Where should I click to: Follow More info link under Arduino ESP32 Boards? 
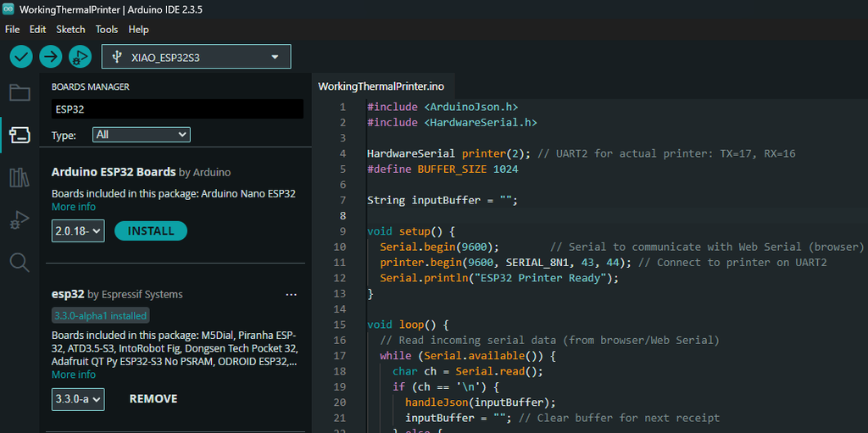click(74, 207)
